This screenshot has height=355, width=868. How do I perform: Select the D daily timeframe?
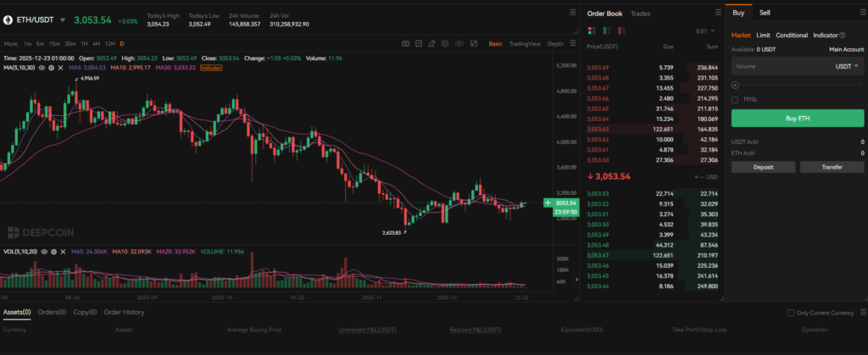click(122, 44)
